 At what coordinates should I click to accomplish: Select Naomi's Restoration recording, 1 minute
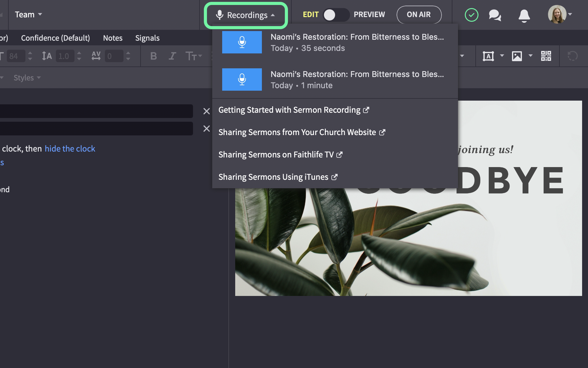(x=335, y=80)
